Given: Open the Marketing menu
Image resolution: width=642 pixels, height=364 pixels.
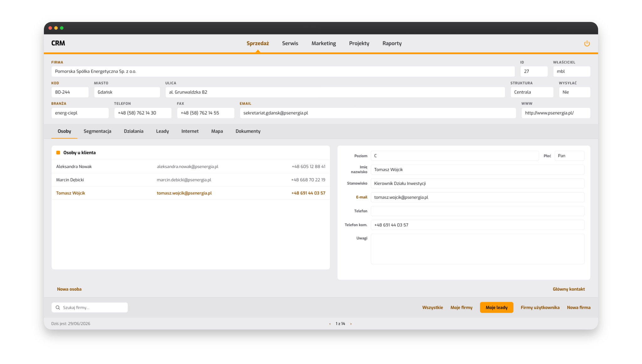Looking at the screenshot, I should [x=324, y=43].
